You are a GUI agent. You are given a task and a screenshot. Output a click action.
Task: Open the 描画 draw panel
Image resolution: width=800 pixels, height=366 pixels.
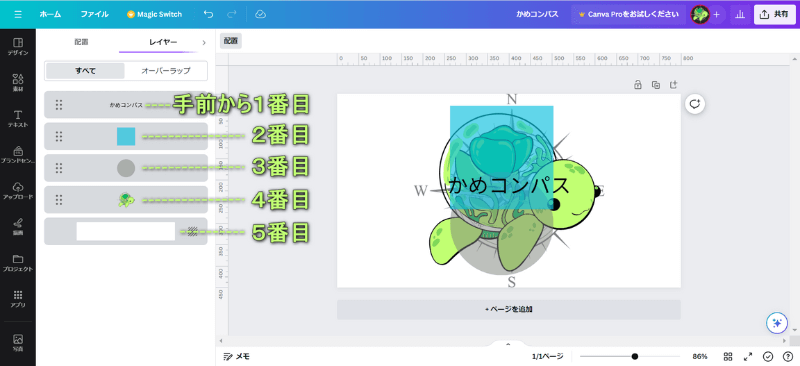click(x=18, y=227)
